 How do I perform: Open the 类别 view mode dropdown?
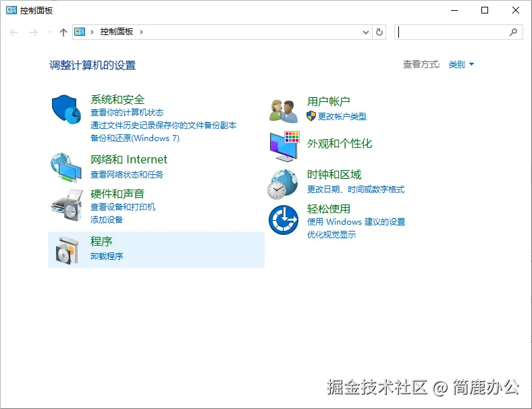pos(461,64)
